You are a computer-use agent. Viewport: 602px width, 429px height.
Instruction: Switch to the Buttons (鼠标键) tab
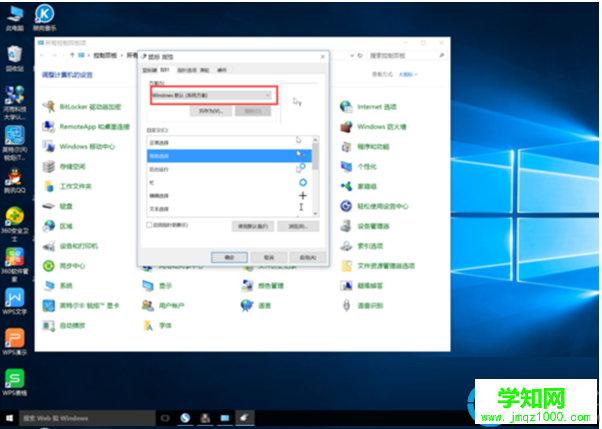(x=150, y=70)
